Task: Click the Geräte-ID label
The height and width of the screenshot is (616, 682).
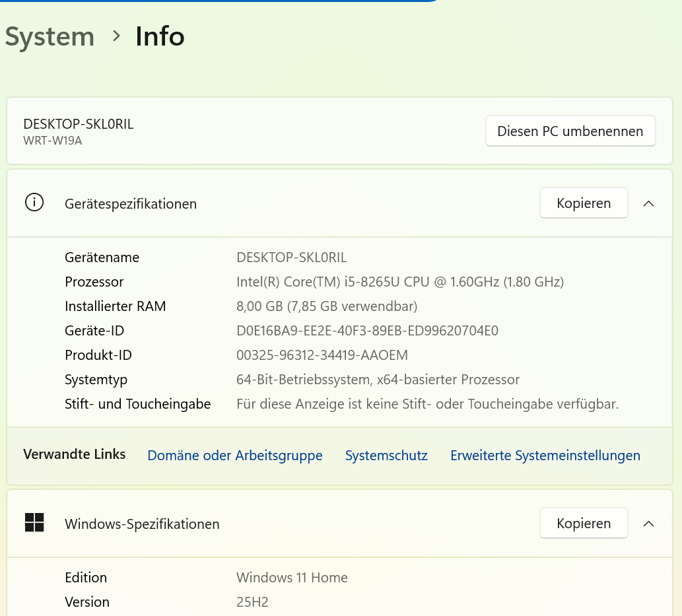Action: [94, 330]
